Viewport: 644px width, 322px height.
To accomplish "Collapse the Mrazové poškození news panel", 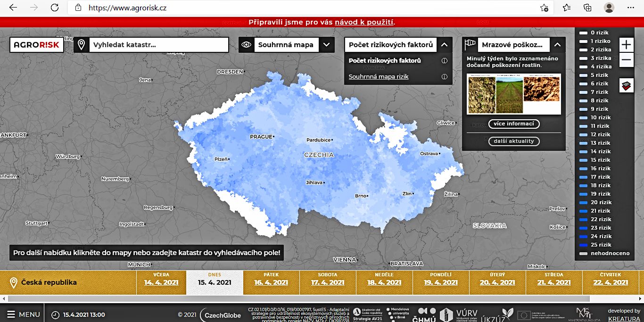I will 557,45.
